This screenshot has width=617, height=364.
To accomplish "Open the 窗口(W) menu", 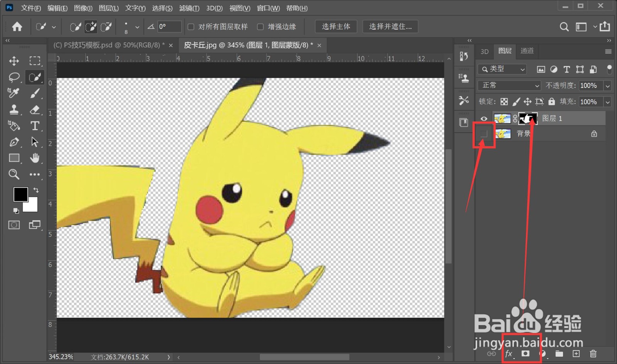I will (x=268, y=8).
